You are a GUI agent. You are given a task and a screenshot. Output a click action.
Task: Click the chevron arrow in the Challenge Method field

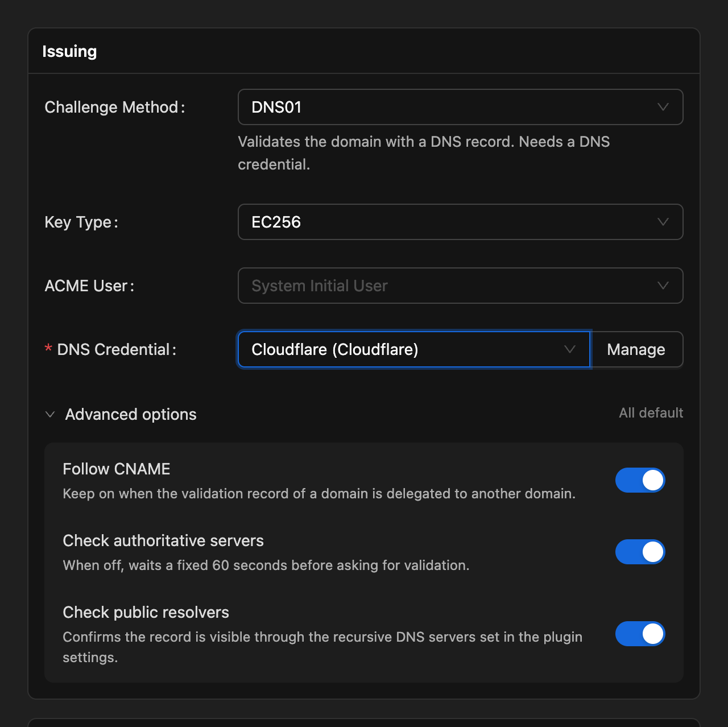663,107
